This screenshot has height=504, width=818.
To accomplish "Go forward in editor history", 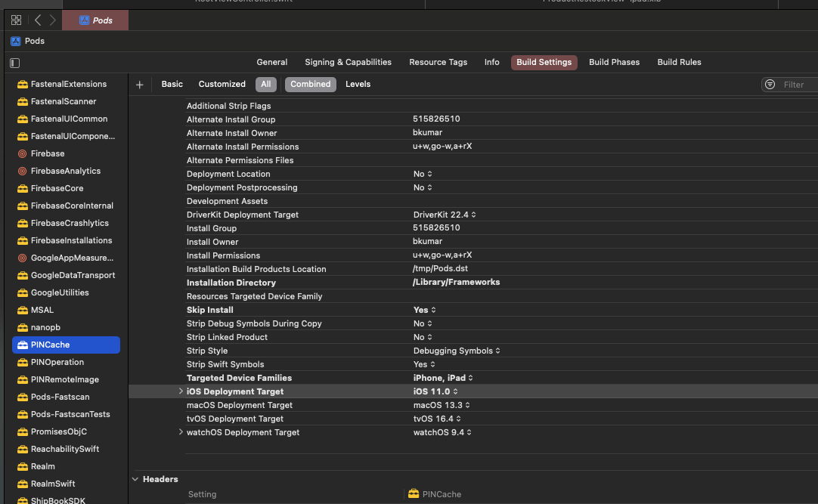I will (x=53, y=20).
